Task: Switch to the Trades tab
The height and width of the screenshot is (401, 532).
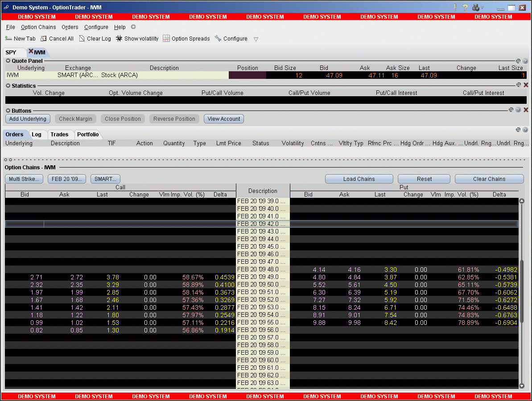Action: [59, 135]
